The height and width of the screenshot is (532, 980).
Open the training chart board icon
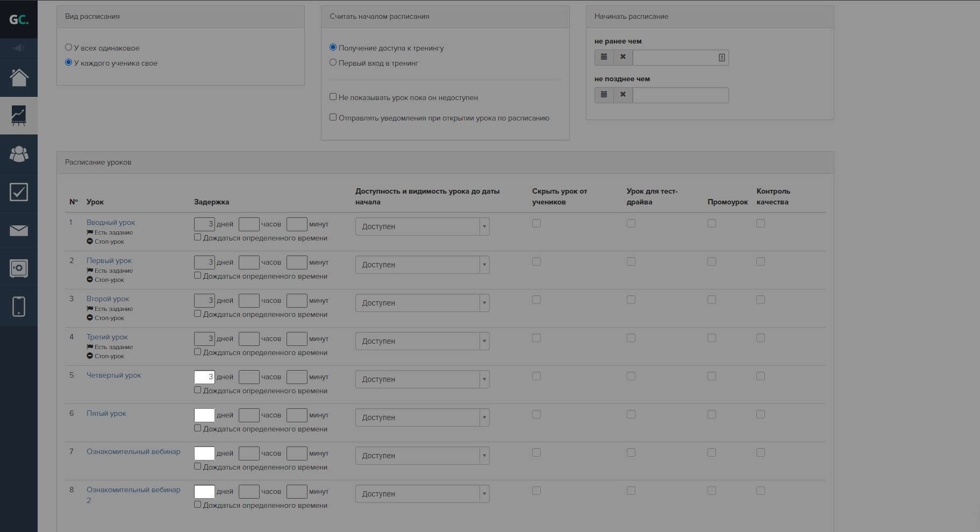[19, 116]
